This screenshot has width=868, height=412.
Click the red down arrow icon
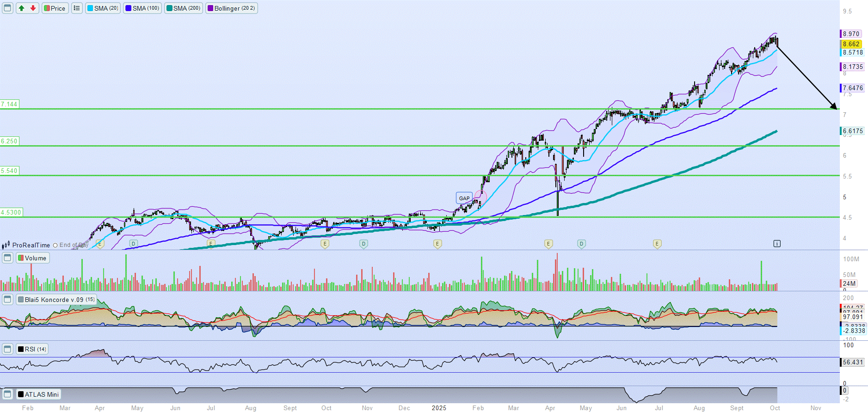click(33, 8)
